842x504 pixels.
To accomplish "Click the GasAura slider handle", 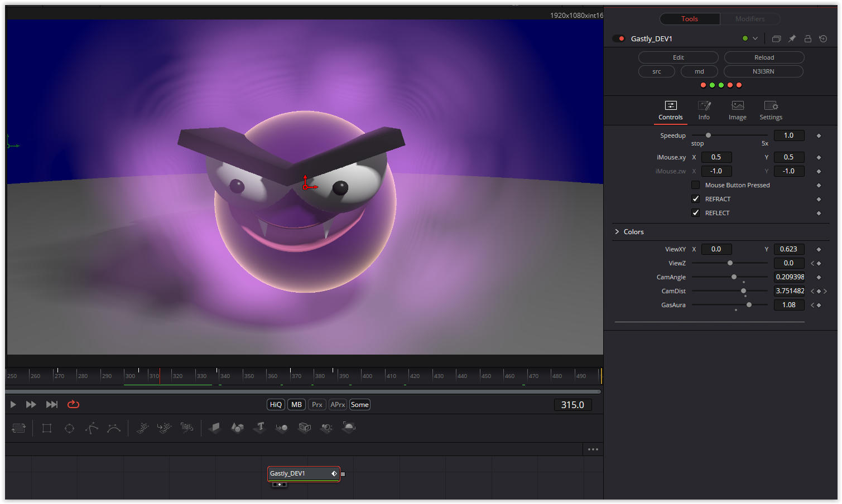I will coord(749,305).
